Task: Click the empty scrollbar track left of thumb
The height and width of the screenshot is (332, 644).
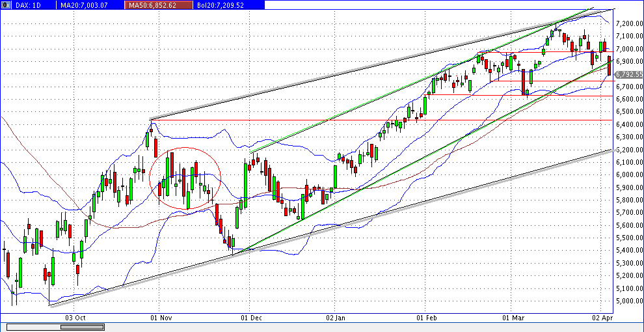Action: pyautogui.click(x=34, y=327)
